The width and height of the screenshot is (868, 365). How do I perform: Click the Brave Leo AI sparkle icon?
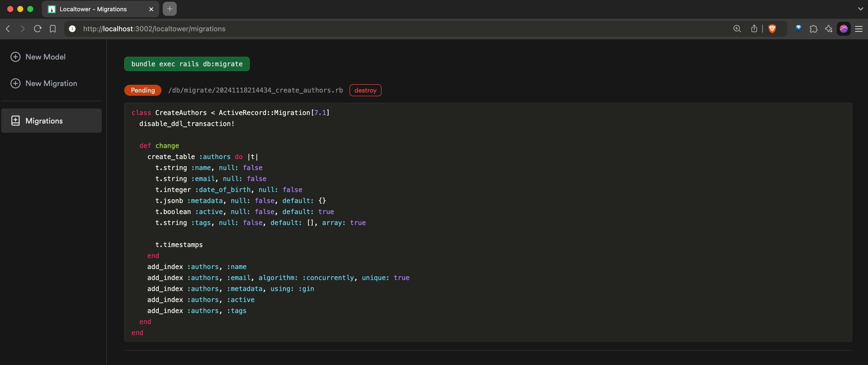(828, 29)
